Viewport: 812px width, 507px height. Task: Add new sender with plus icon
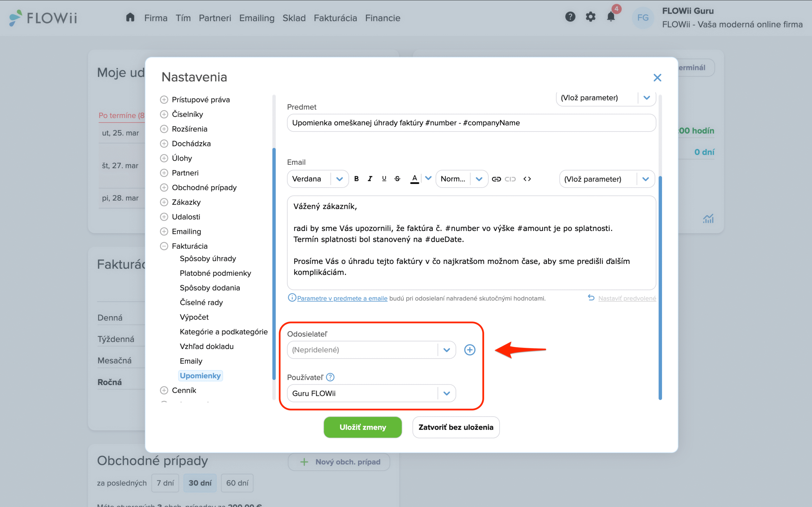(x=469, y=350)
